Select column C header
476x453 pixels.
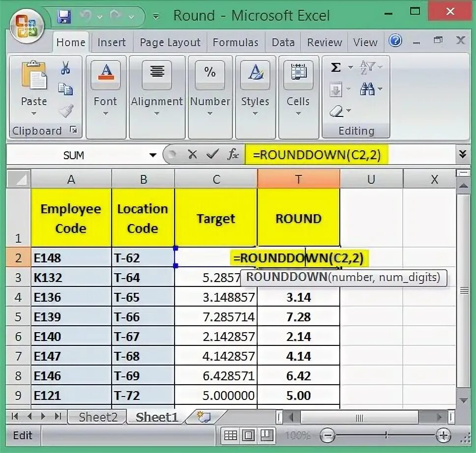[x=216, y=179]
